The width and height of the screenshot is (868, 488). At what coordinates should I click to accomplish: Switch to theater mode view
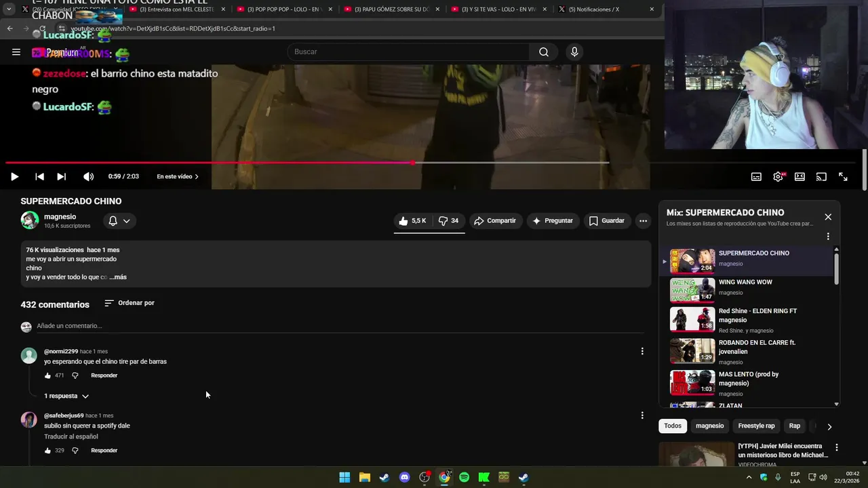(800, 176)
